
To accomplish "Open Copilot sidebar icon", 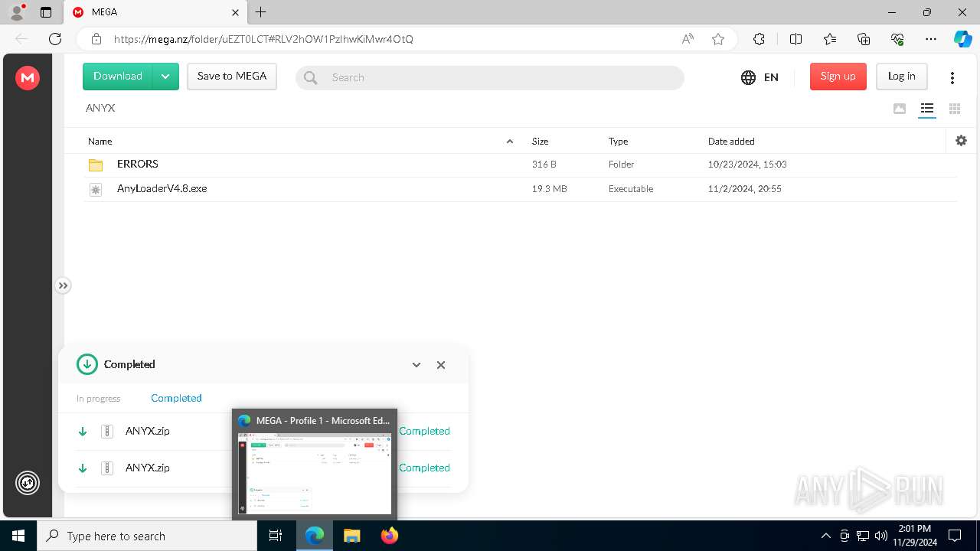I will point(962,39).
